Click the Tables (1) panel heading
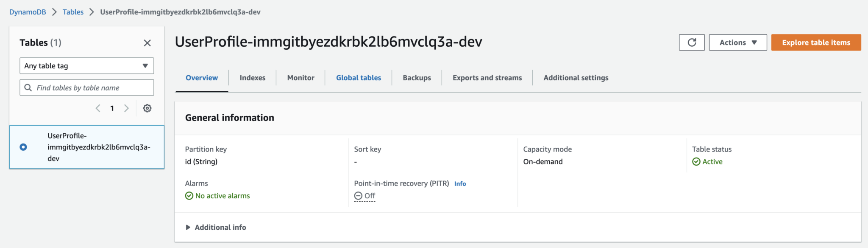868x248 pixels. click(41, 42)
